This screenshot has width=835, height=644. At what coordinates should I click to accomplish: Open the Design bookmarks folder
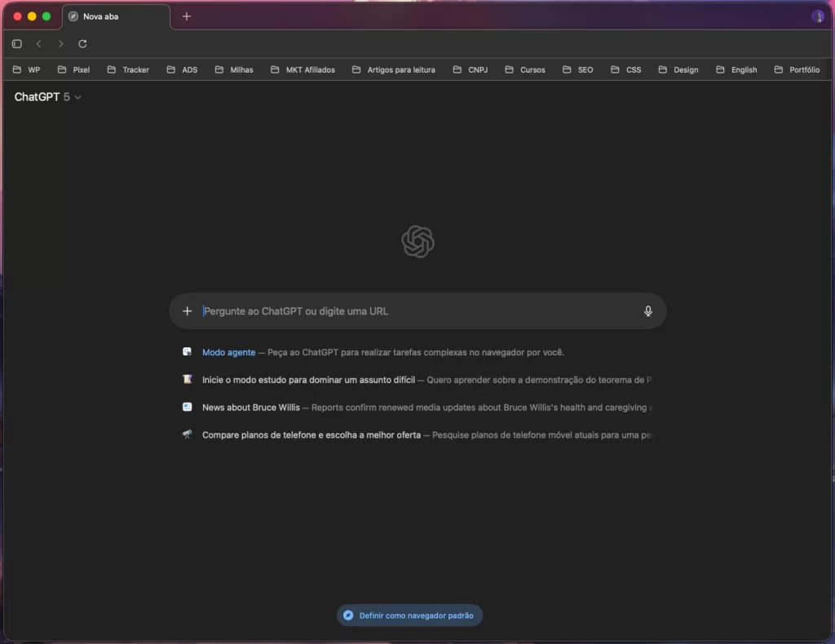pyautogui.click(x=678, y=70)
